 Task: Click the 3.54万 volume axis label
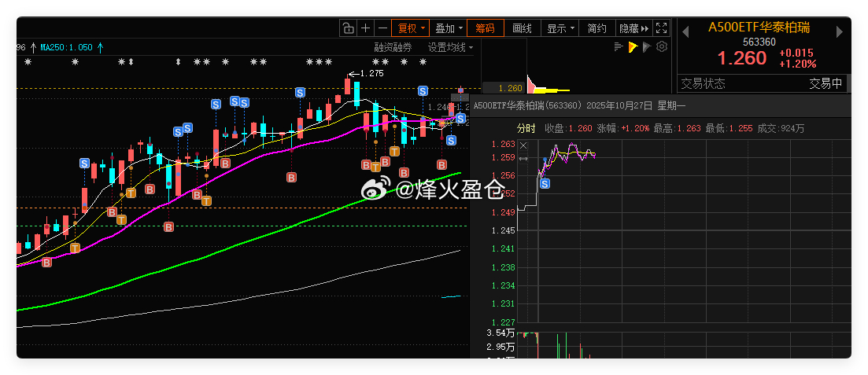click(500, 333)
